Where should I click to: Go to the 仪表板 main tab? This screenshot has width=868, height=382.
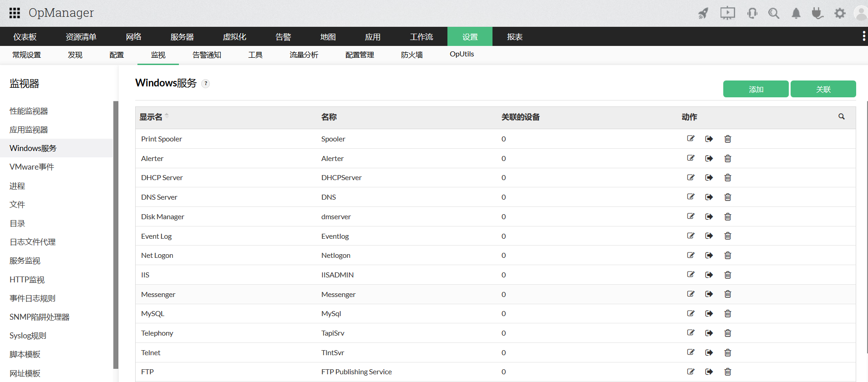25,37
